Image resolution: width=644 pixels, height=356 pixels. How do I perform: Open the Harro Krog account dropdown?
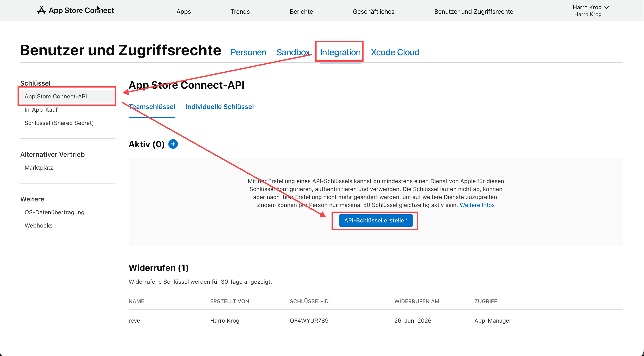[590, 10]
